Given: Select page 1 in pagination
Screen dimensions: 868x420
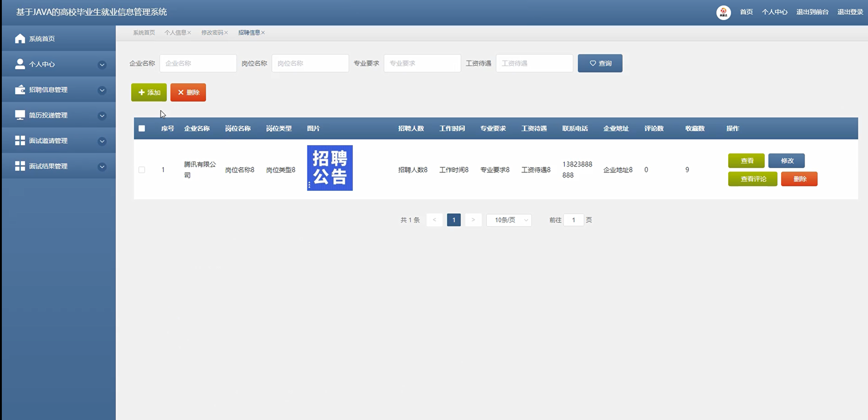Looking at the screenshot, I should [x=454, y=220].
